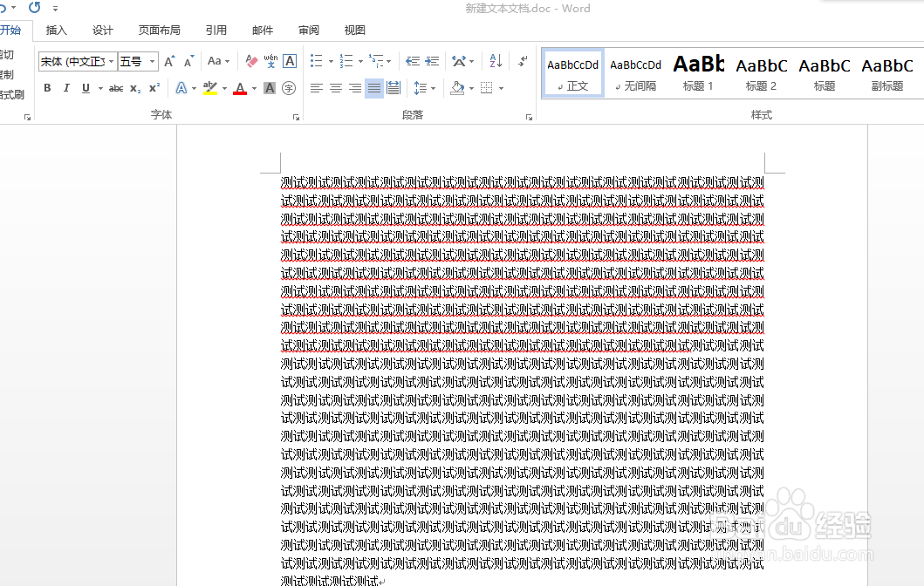Toggle Justify alignment (highlighted)
This screenshot has height=586, width=924.
tap(374, 88)
